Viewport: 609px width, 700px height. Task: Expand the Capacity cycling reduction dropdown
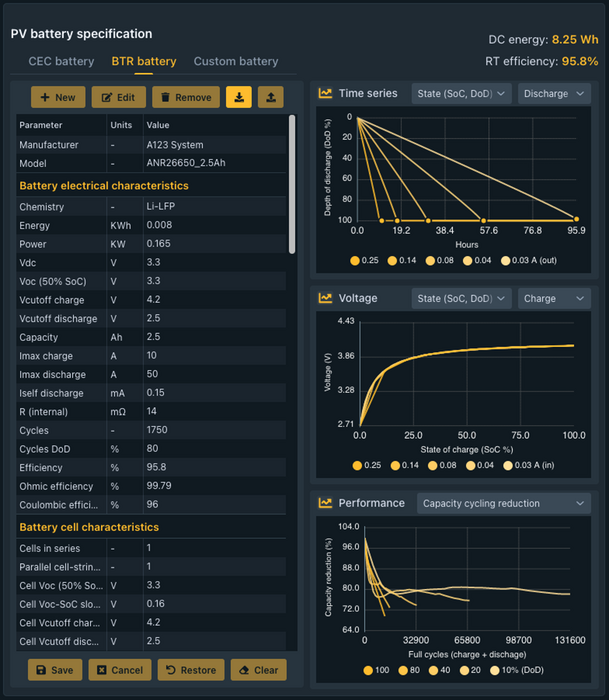503,503
